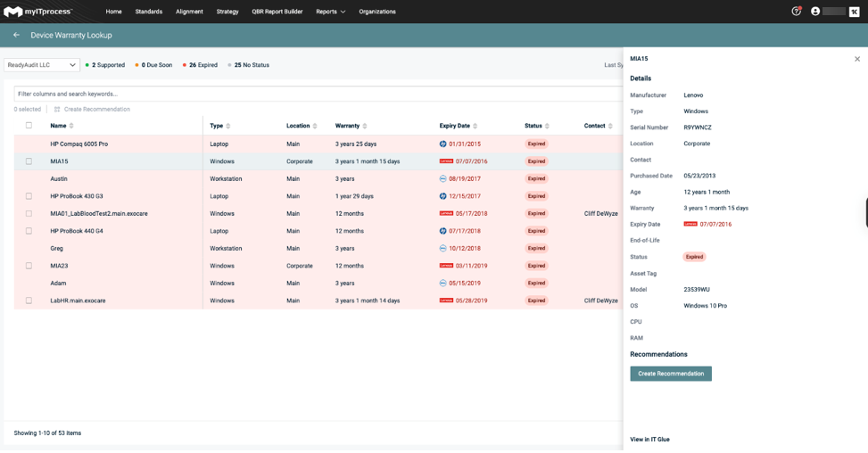Click the HP logo beside 12/15/2017
The image size is (868, 453).
[442, 196]
